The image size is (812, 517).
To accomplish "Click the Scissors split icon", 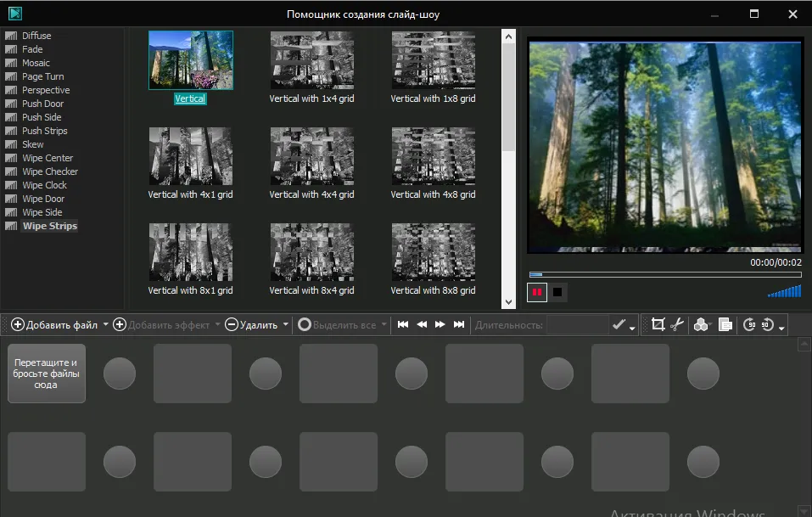I will pyautogui.click(x=676, y=324).
